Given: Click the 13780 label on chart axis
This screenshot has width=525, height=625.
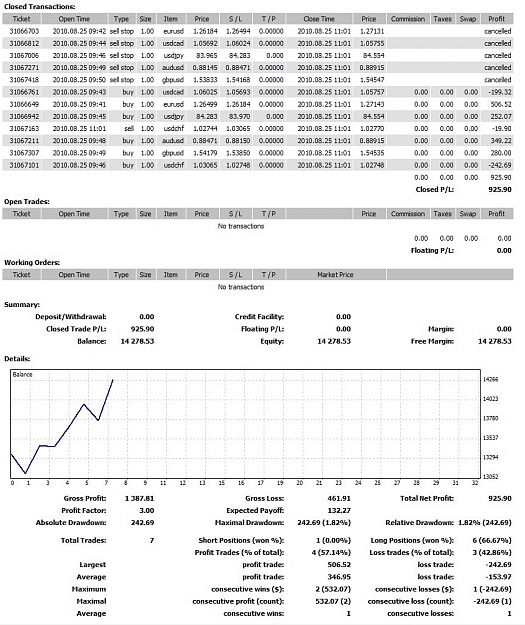Looking at the screenshot, I should pos(491,418).
